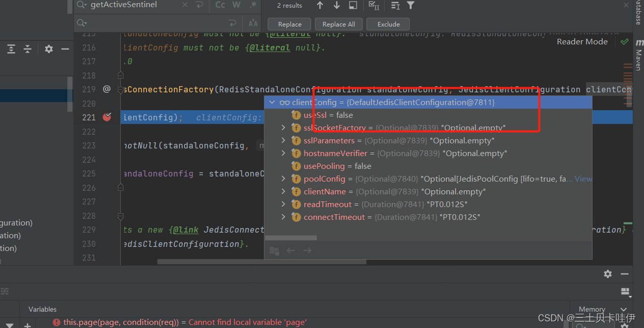The image size is (644, 328).
Task: Click the JedisConnect link text on line 229
Action: click(234, 230)
